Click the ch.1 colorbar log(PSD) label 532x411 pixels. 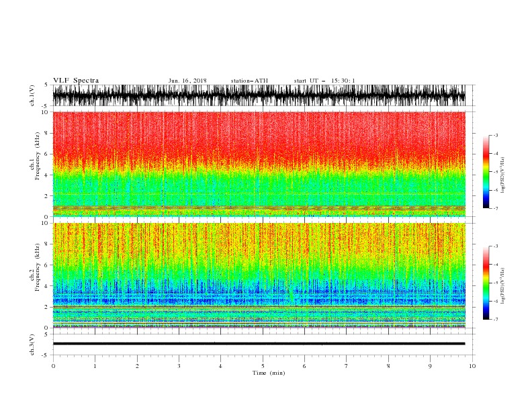pyautogui.click(x=503, y=175)
